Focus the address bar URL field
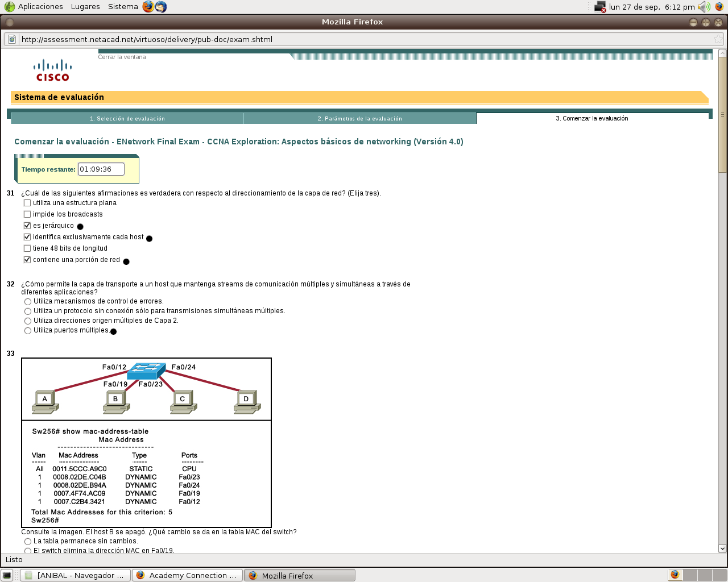Image resolution: width=728 pixels, height=582 pixels. (364, 39)
